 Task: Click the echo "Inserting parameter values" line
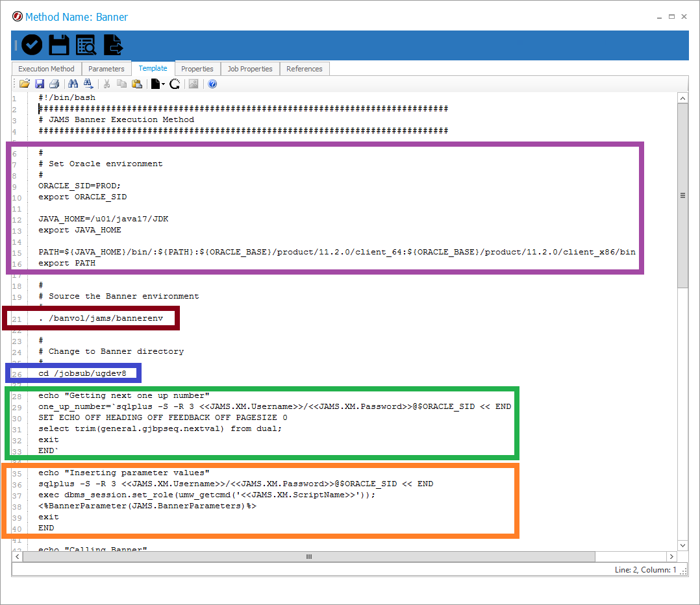124,473
